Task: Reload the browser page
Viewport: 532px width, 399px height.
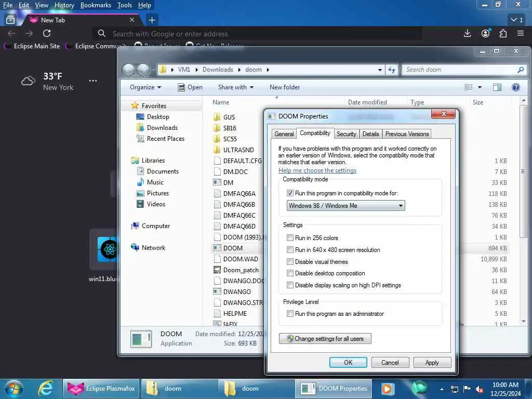Action: [x=47, y=33]
